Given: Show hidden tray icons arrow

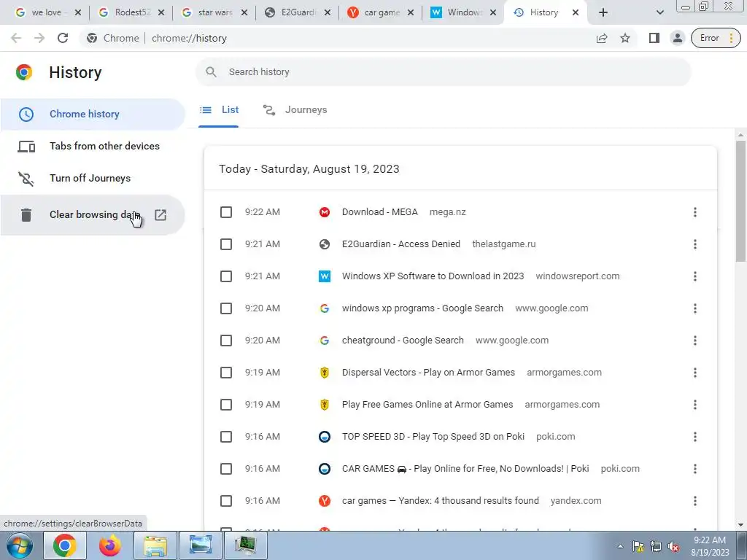Looking at the screenshot, I should 620,547.
